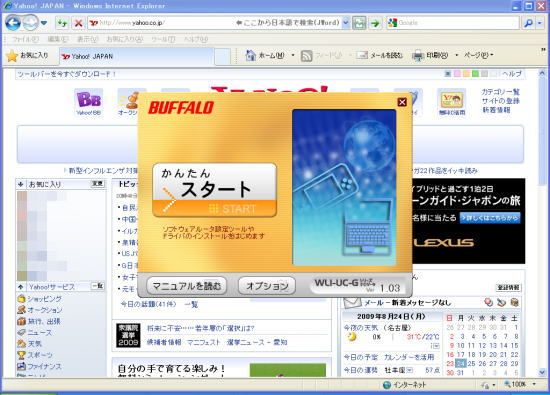Click the 今日の話題 link
This screenshot has width=550, height=395.
click(148, 304)
